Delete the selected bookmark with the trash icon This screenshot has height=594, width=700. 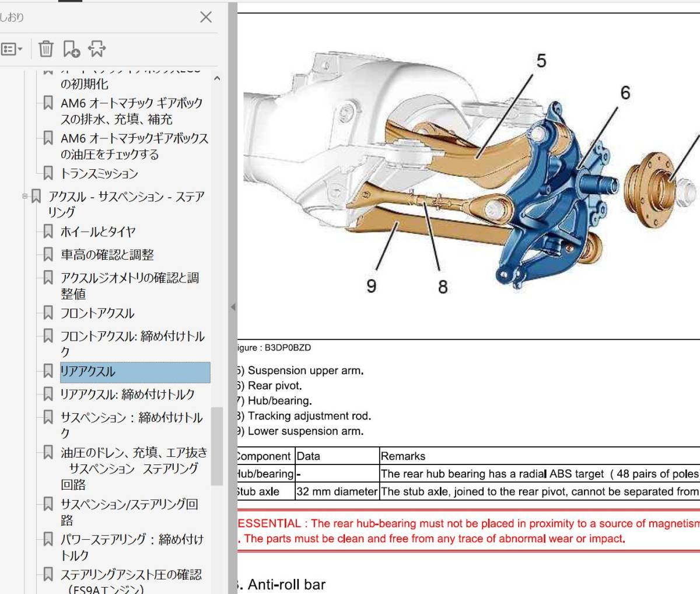click(45, 49)
